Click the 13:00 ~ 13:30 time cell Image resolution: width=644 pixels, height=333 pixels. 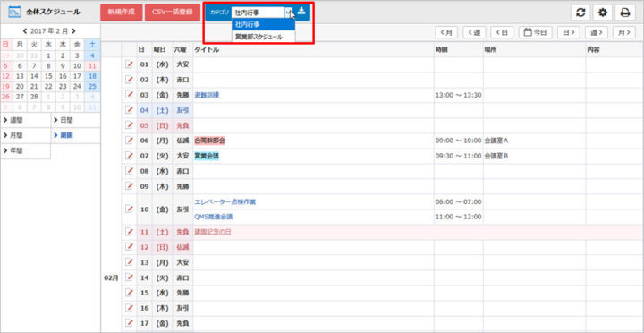(458, 95)
